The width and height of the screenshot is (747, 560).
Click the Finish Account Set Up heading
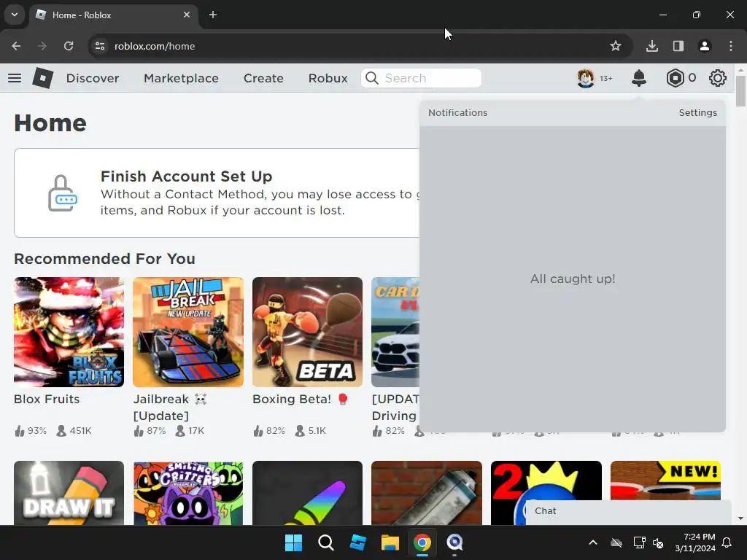(x=186, y=176)
